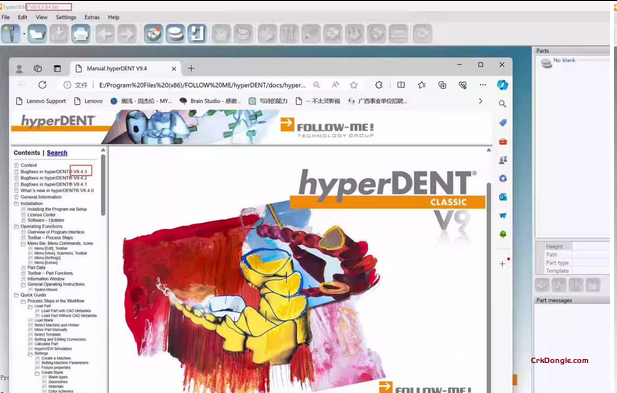Viewport: 617px width, 393px height.
Task: Click the sidebar plus customize button
Action: pyautogui.click(x=502, y=264)
